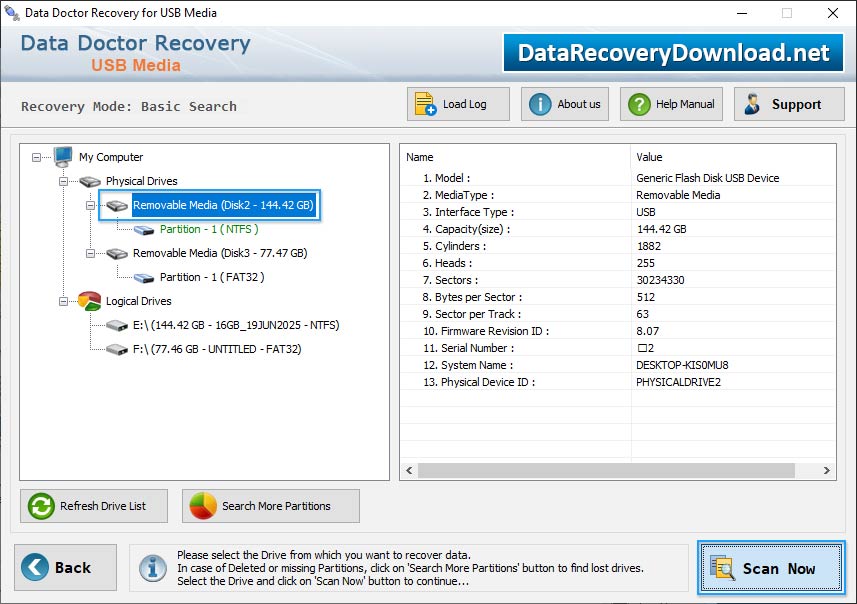The image size is (857, 604).
Task: Collapse the Removable Media Disk2 node
Action: tap(90, 206)
